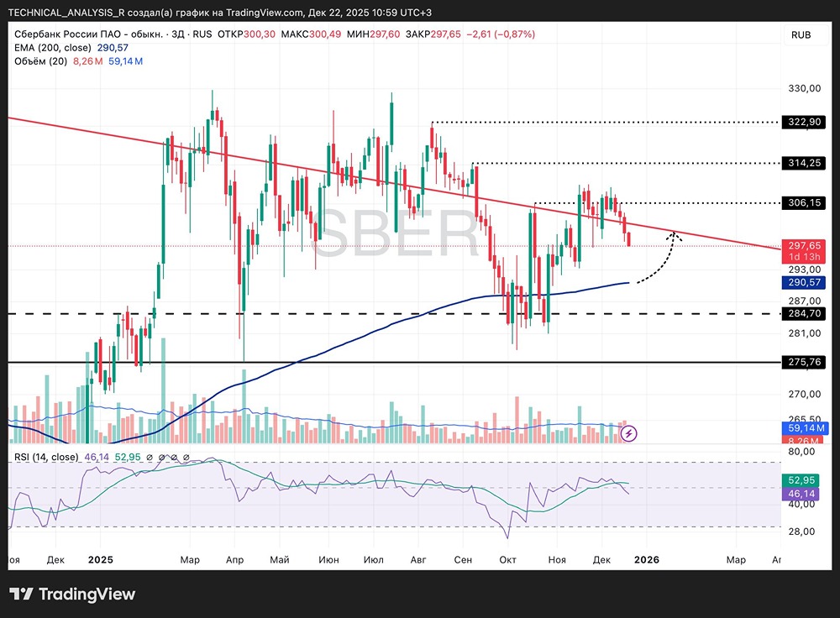Image resolution: width=840 pixels, height=618 pixels.
Task: Click the 281,00 price scale tick
Action: click(x=804, y=333)
